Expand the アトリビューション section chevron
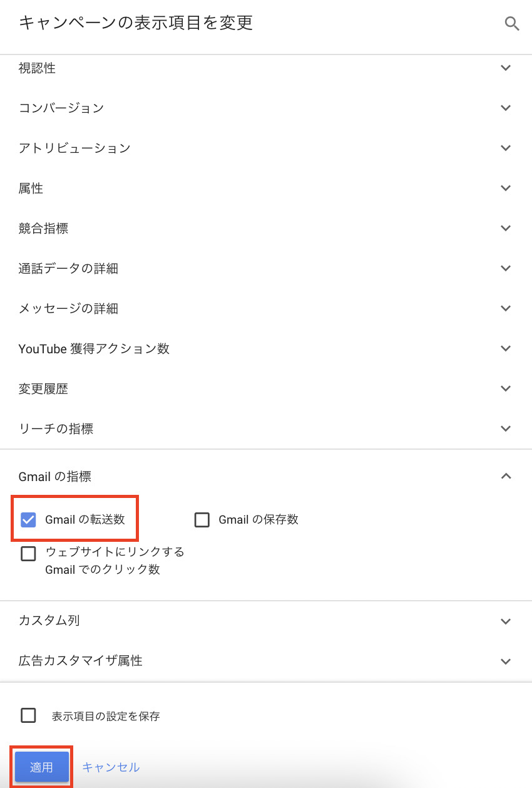The image size is (532, 788). (x=506, y=148)
